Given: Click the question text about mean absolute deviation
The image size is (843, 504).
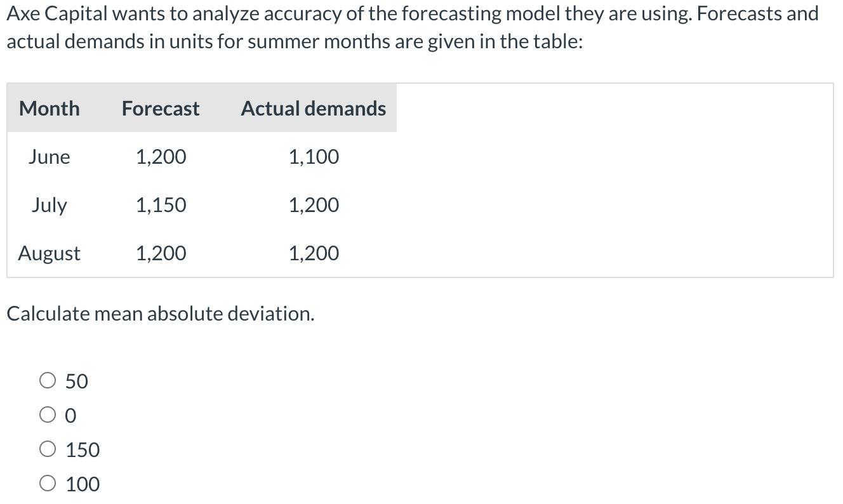Looking at the screenshot, I should click(160, 313).
